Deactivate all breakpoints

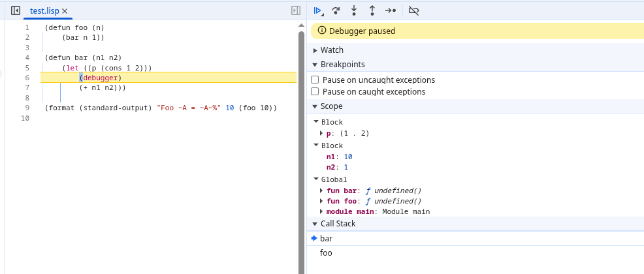tap(413, 10)
